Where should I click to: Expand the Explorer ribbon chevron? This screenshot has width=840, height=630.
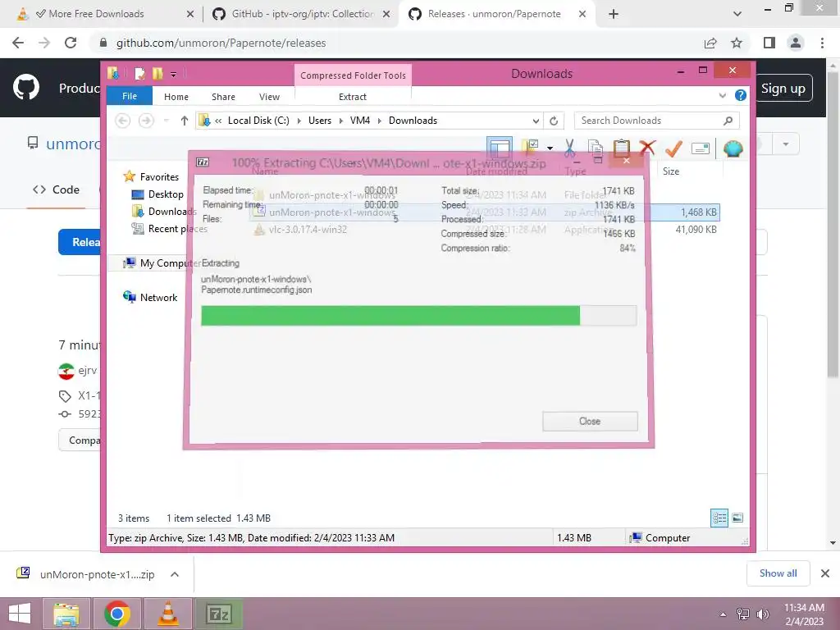pyautogui.click(x=722, y=95)
